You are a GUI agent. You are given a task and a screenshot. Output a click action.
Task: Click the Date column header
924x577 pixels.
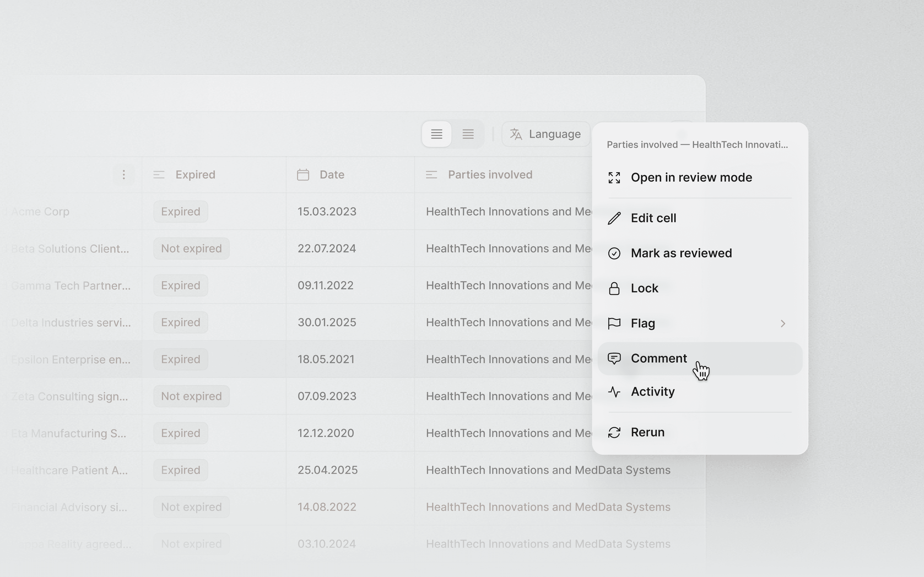332,175
